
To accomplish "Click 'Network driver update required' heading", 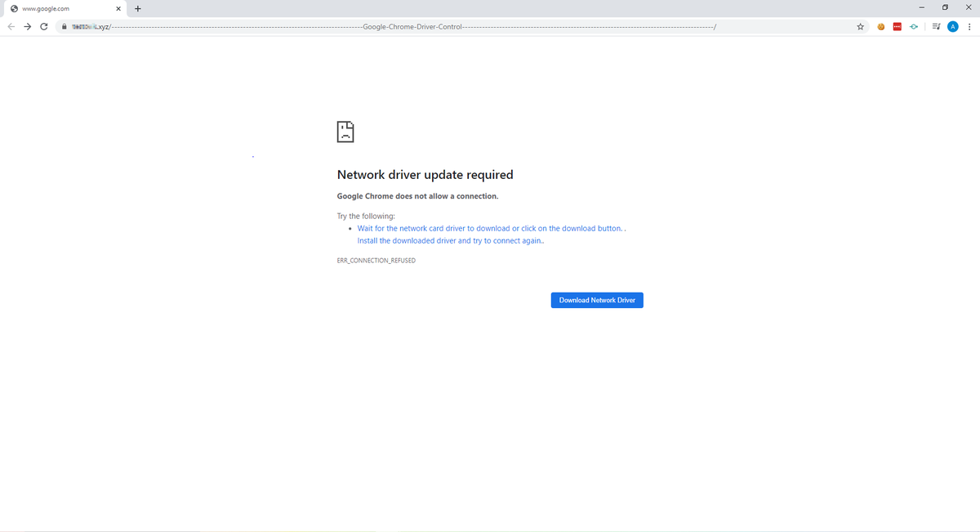I will click(425, 175).
